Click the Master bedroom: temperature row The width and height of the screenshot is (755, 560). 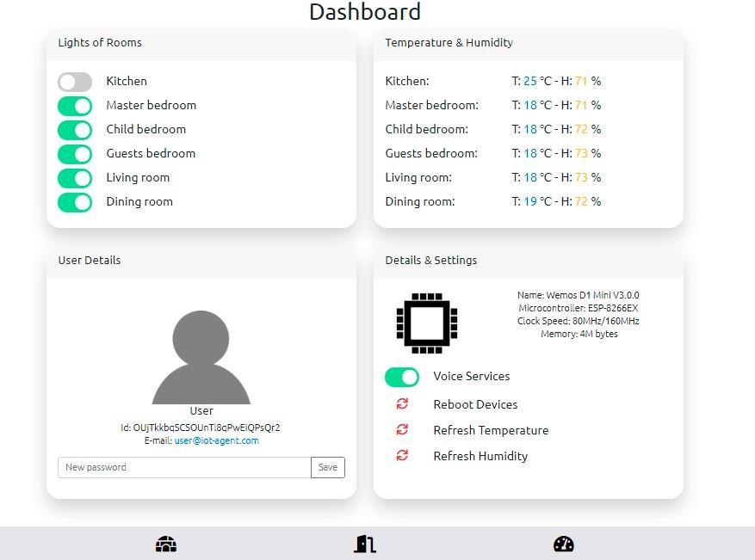tap(493, 105)
